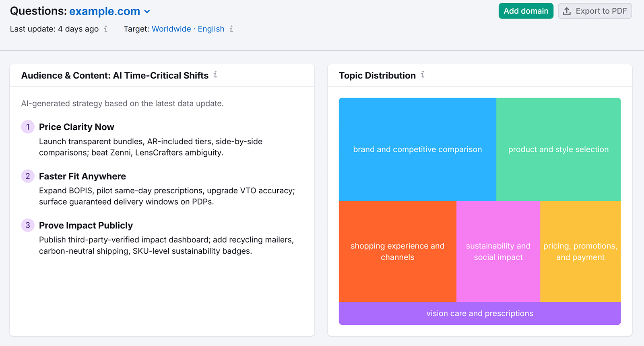Click the purple vision care and prescriptions bar
This screenshot has width=644, height=346.
pos(479,313)
